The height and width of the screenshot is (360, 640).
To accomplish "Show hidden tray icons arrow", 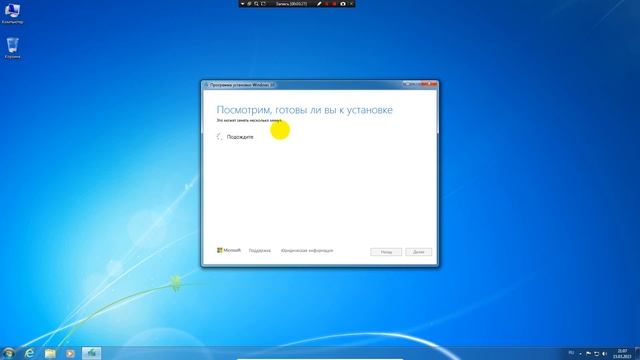I will (580, 354).
